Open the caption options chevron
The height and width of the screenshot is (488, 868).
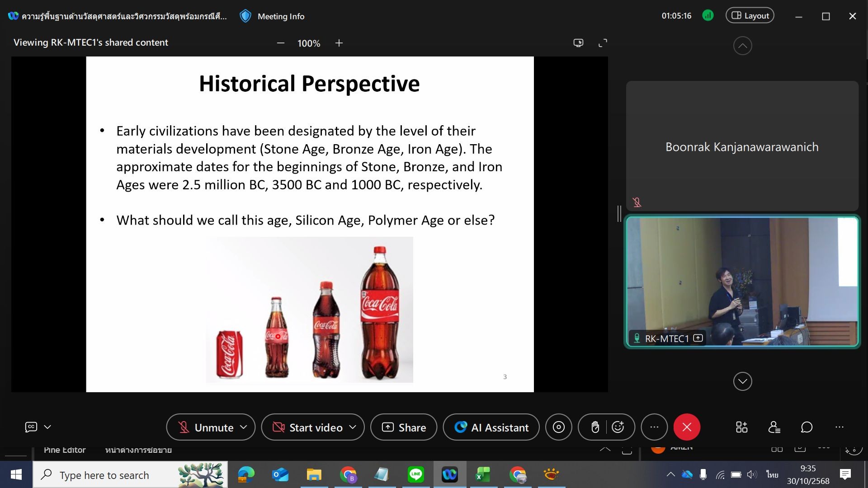click(x=47, y=427)
